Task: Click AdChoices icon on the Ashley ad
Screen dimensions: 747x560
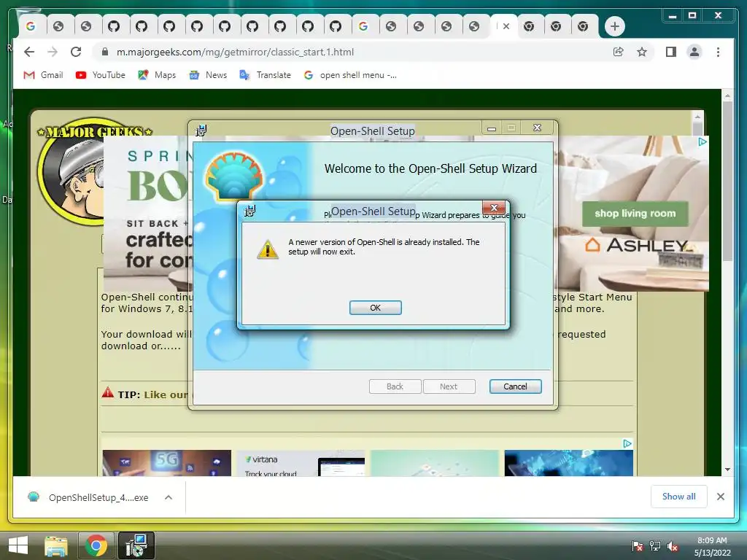Action: 703,141
